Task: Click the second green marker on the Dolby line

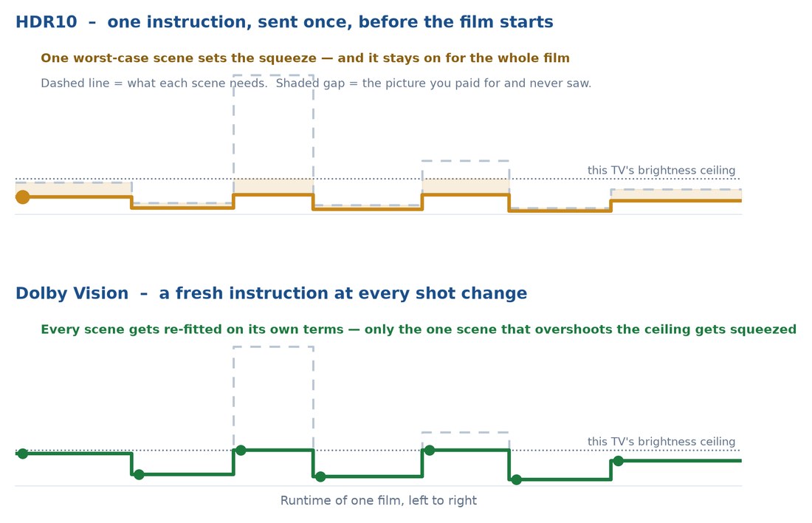Action: click(139, 474)
